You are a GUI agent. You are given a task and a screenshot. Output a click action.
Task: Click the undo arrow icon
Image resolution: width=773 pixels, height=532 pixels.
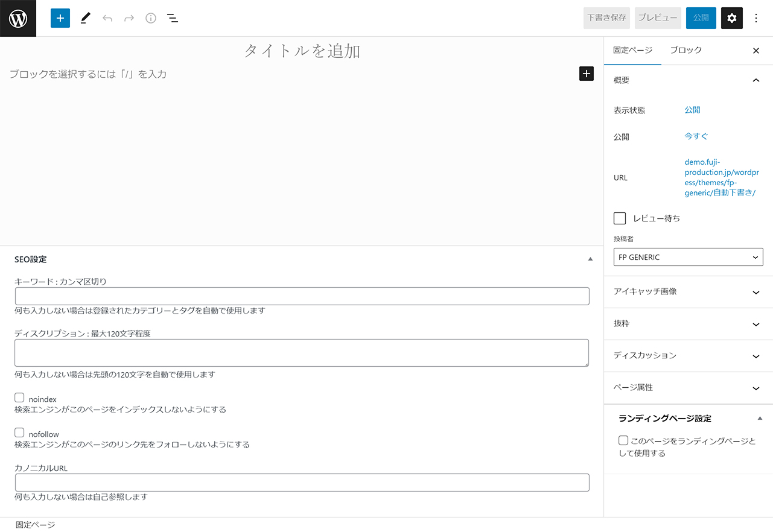click(x=107, y=18)
